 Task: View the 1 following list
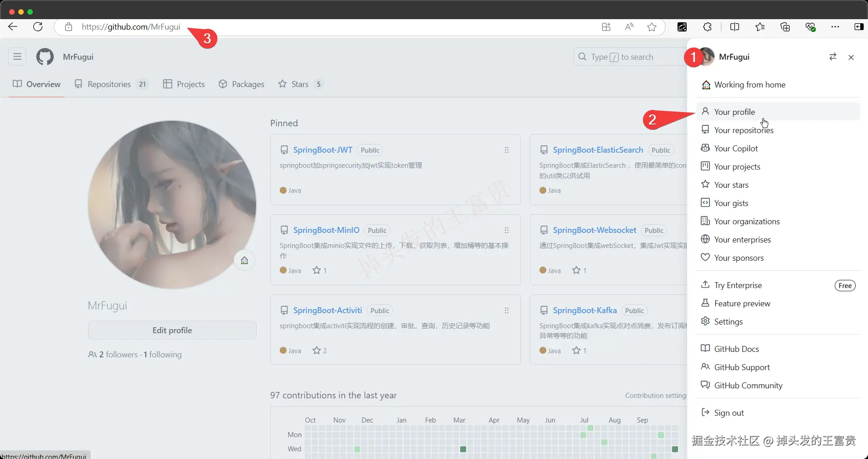(163, 354)
